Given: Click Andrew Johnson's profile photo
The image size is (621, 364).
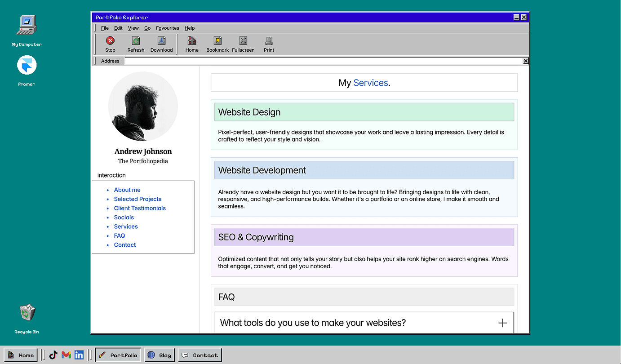Looking at the screenshot, I should click(143, 107).
